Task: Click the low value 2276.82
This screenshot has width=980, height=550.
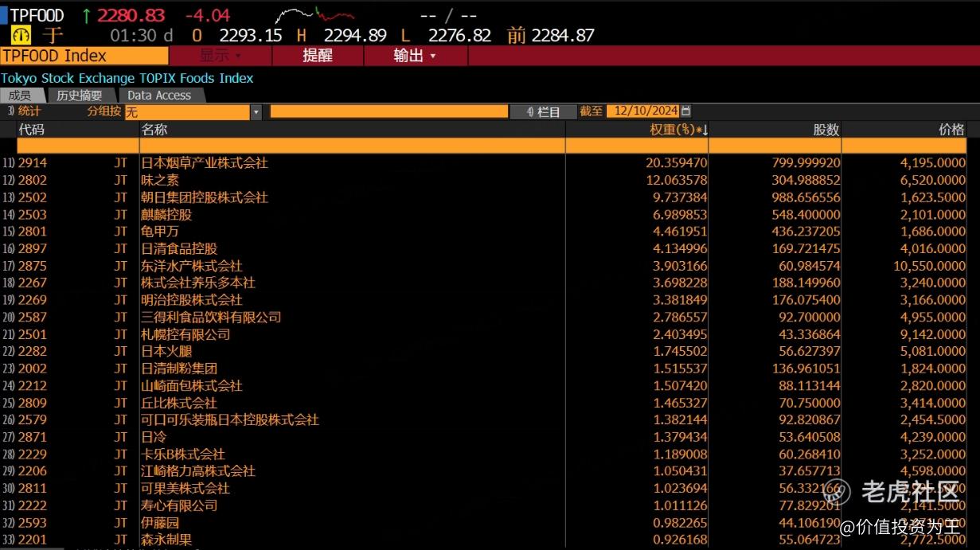Action: (x=460, y=35)
